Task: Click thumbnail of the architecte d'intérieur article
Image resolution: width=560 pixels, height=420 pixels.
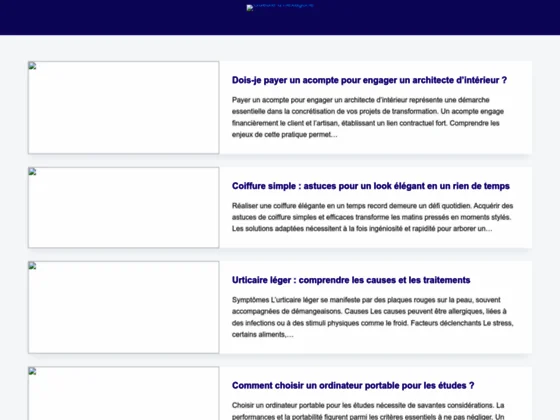Action: [124, 108]
